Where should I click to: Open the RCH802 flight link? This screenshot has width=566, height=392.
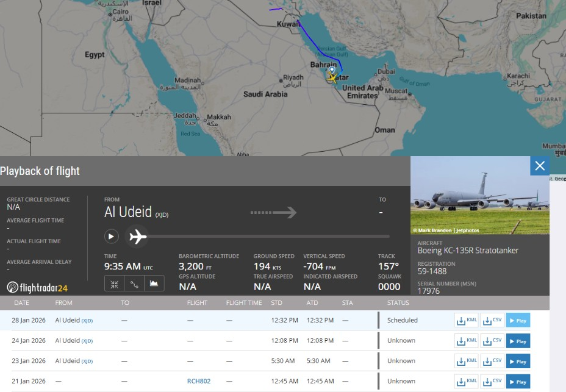click(199, 381)
